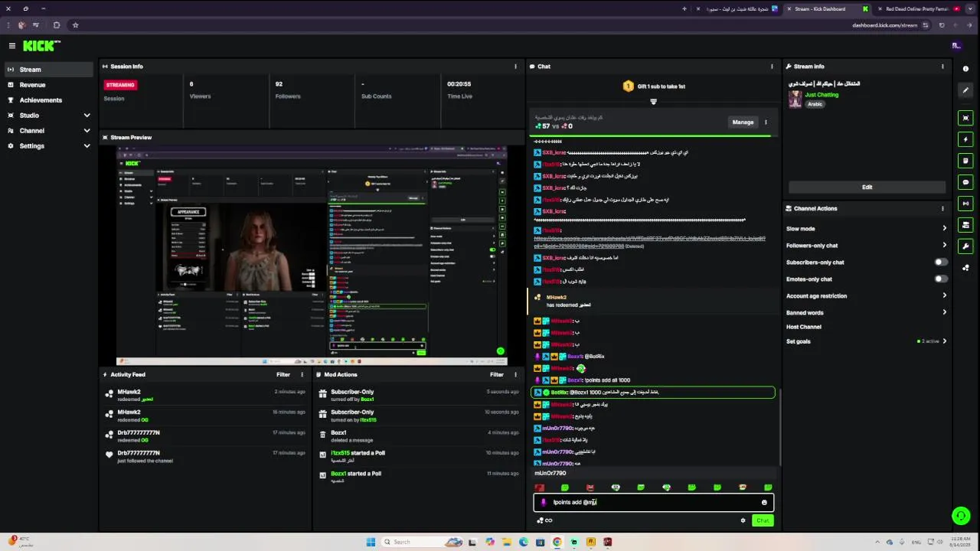Switch to the Red Dead Online browser tab

click(917, 9)
